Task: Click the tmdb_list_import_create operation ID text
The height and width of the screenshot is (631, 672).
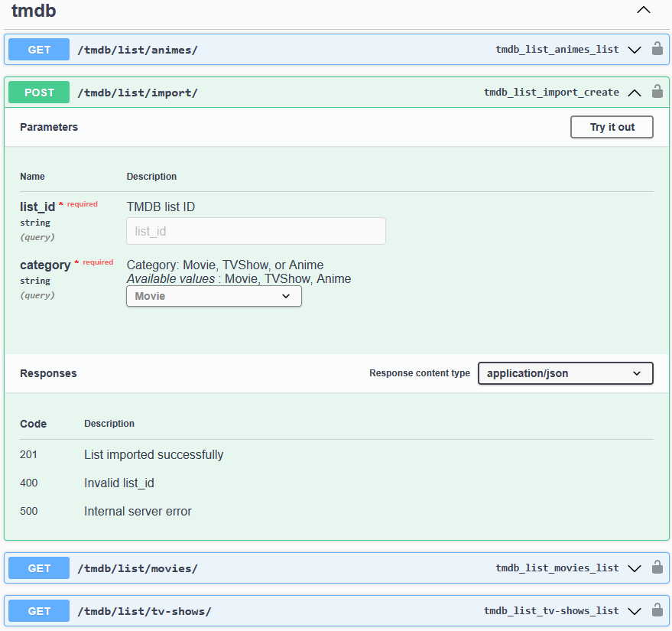Action: (x=551, y=92)
